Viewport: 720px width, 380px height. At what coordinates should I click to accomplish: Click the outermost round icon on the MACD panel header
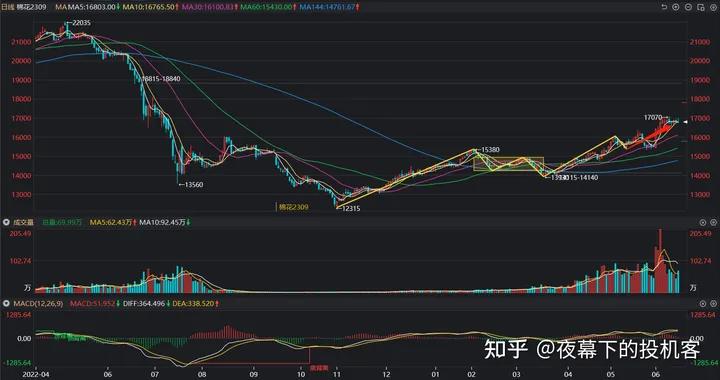[x=714, y=304]
